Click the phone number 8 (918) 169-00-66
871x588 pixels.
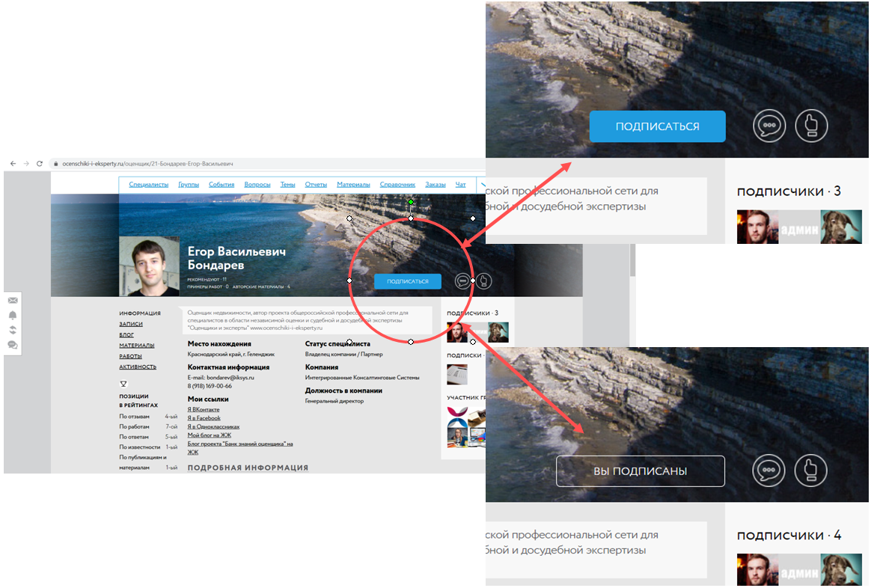(x=210, y=386)
